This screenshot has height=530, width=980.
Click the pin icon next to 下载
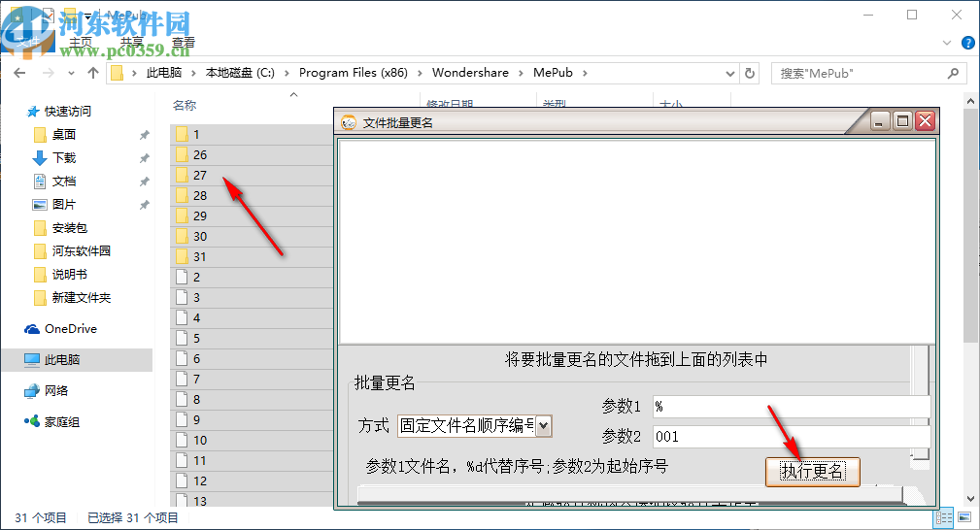(x=145, y=158)
